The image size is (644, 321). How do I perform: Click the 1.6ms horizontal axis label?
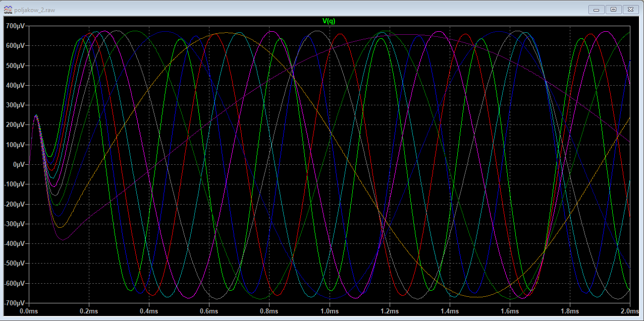coord(510,311)
